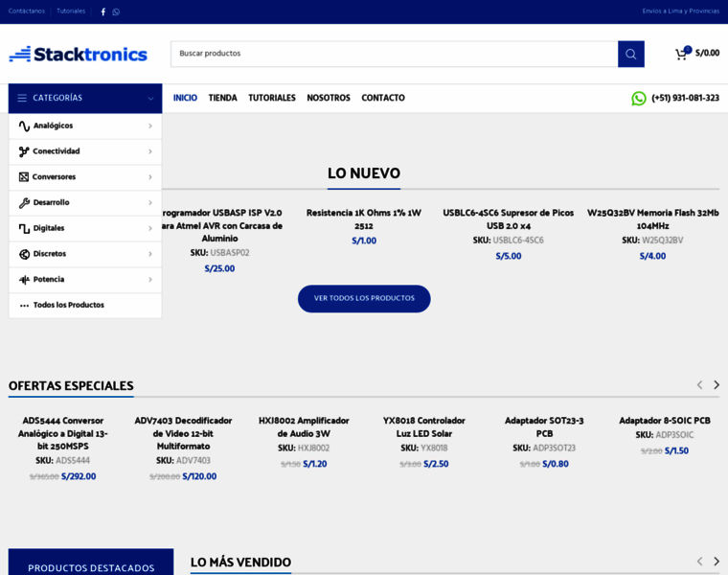Viewport: 728px width, 575px height.
Task: Focus the Buscar productos search field
Action: coord(395,54)
